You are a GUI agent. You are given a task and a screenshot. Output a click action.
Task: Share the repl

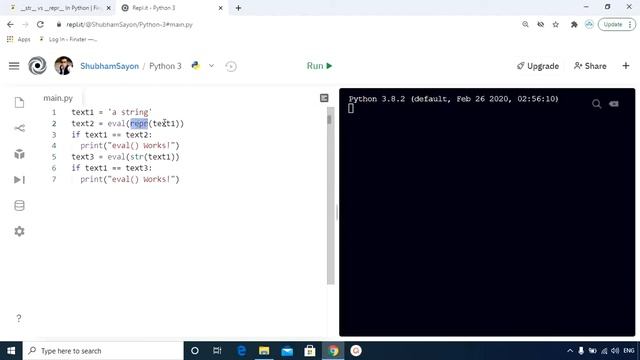coord(590,66)
